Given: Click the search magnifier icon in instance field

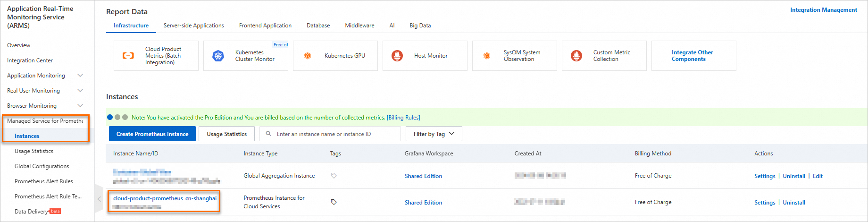Looking at the screenshot, I should [268, 134].
